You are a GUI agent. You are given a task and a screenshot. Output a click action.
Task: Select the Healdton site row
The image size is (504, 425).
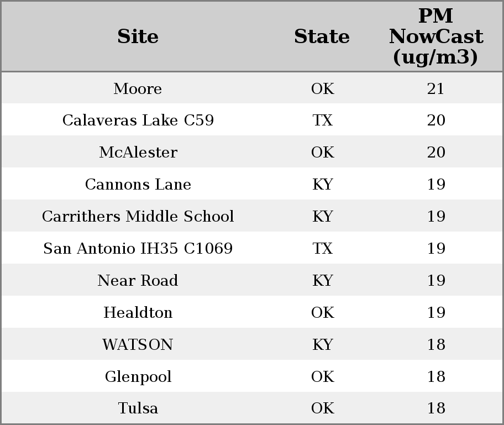coord(252,312)
